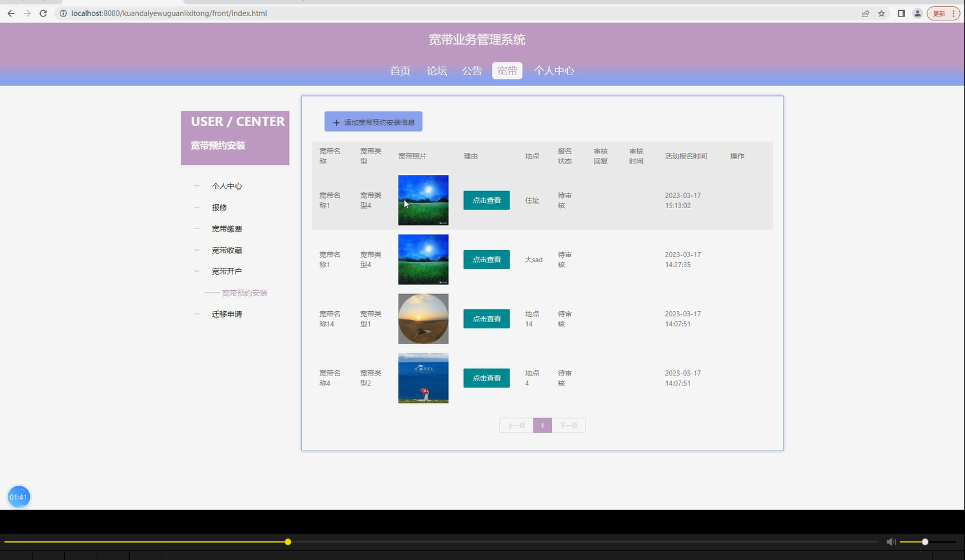Open 宽带收藏 in the sidebar
965x560 pixels.
pyautogui.click(x=227, y=251)
